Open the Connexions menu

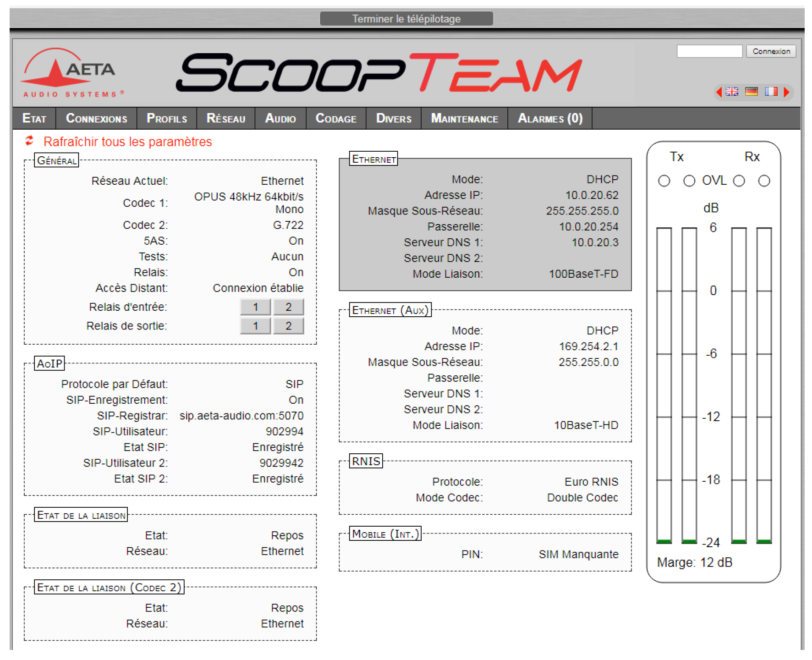pos(96,119)
